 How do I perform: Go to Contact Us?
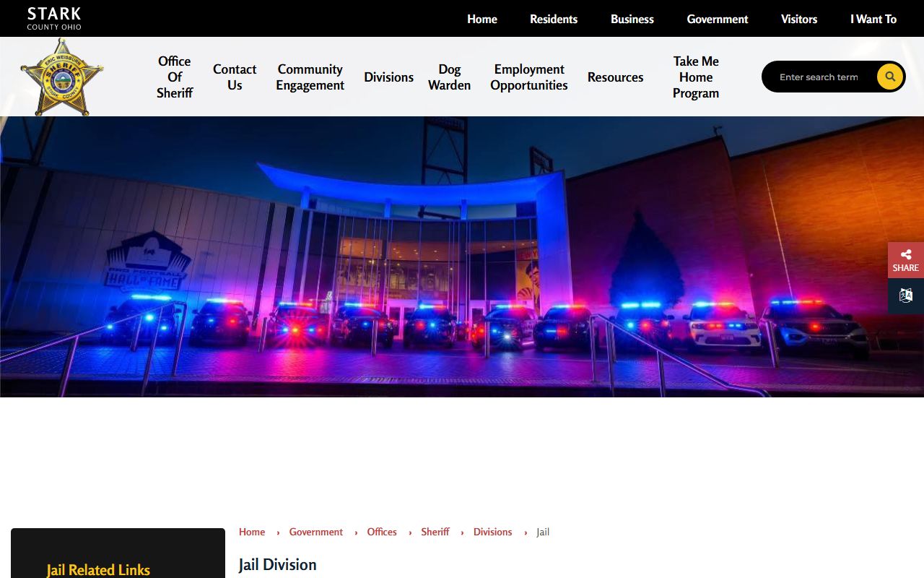(235, 77)
